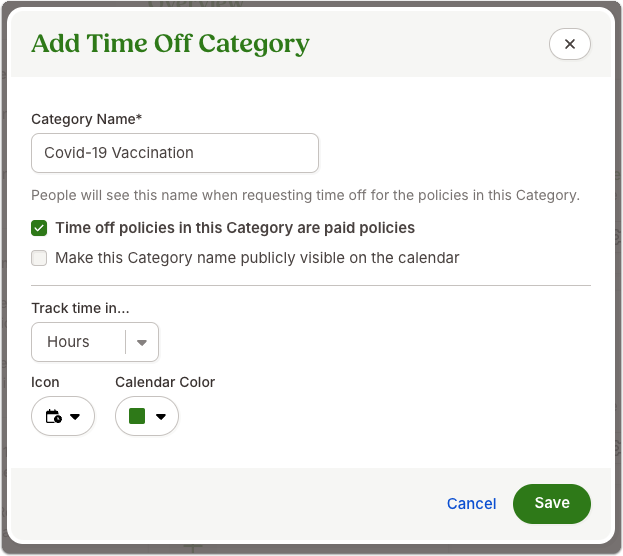Close the Add Time Off Category dialog
Screen dimensions: 623x556
(569, 44)
